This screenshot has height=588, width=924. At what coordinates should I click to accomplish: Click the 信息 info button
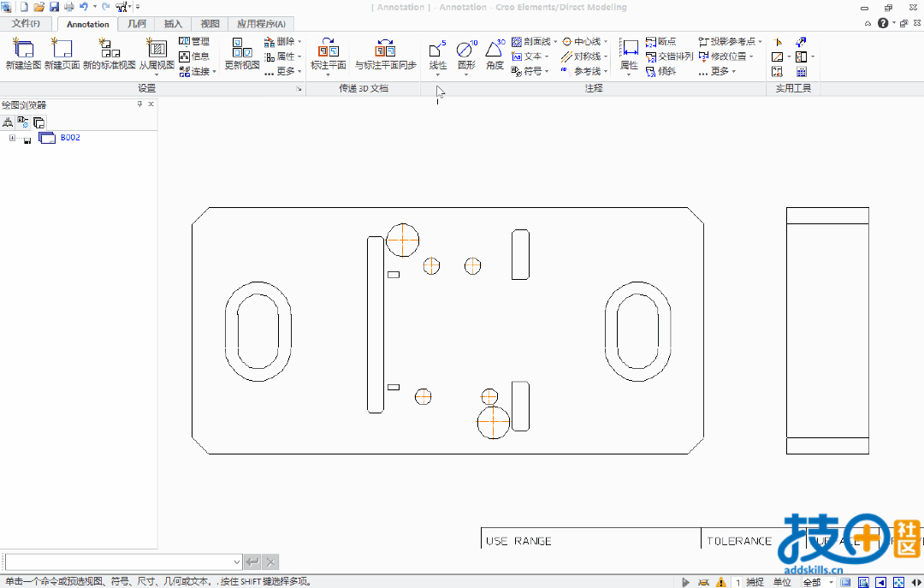[x=194, y=56]
